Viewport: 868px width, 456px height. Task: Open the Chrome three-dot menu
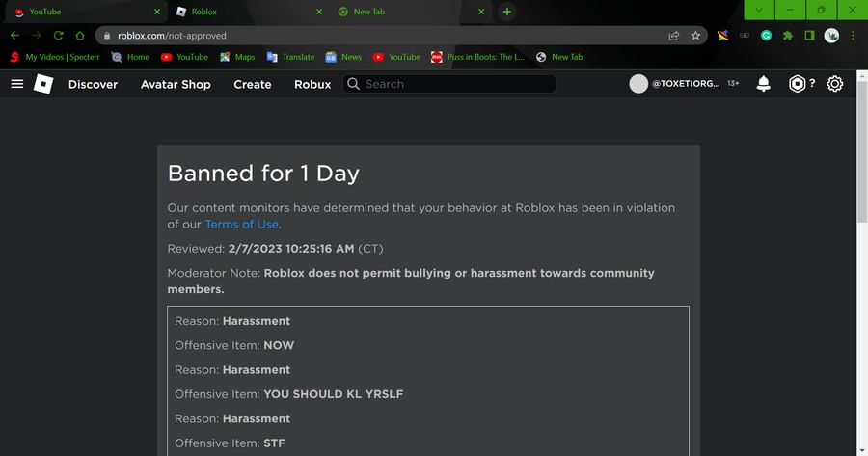coord(854,36)
